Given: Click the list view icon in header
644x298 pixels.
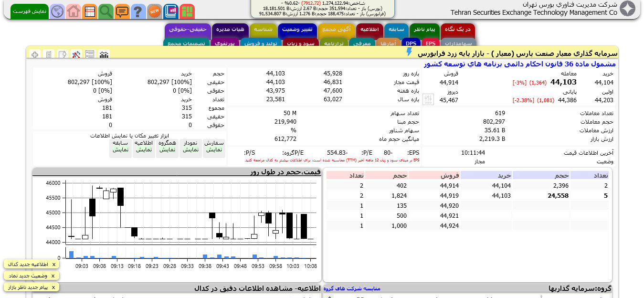Looking at the screenshot, I should click(90, 55).
